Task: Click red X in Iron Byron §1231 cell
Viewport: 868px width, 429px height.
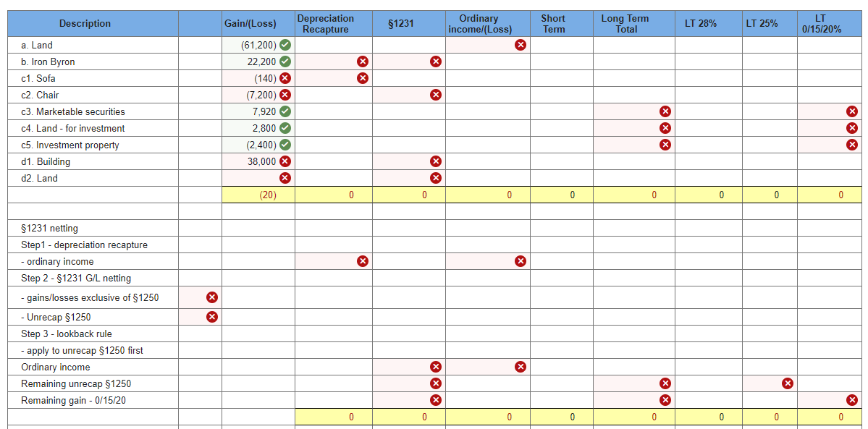Action: [436, 61]
